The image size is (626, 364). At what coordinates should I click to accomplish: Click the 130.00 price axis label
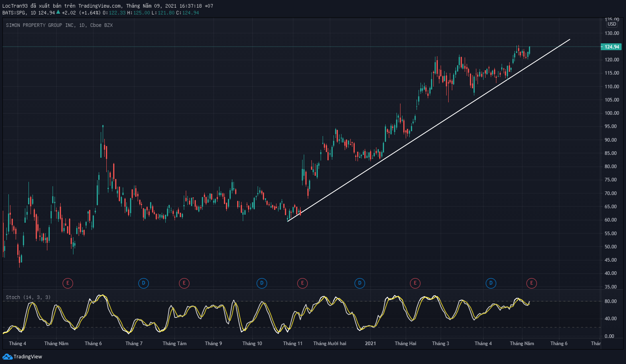[x=612, y=33]
